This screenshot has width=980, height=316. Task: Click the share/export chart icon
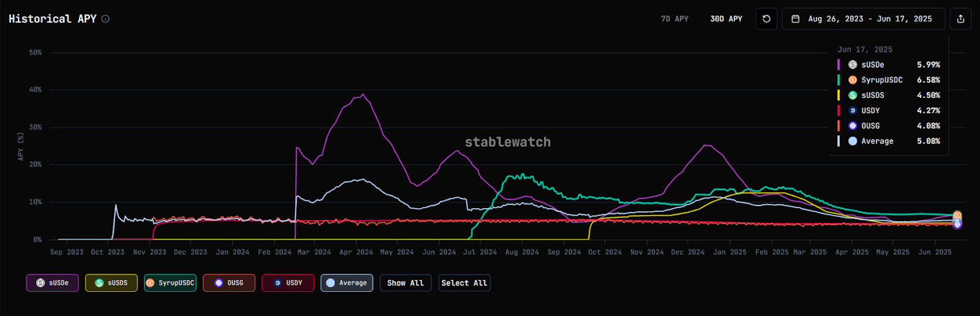point(960,19)
